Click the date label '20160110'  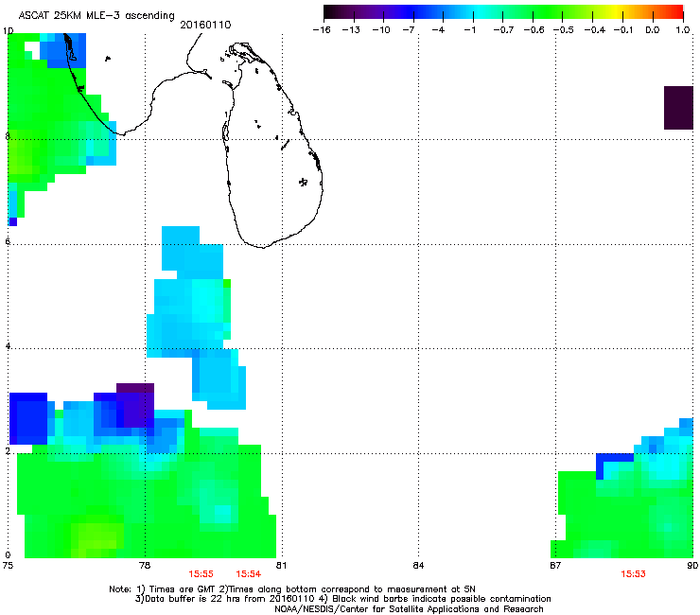point(205,25)
